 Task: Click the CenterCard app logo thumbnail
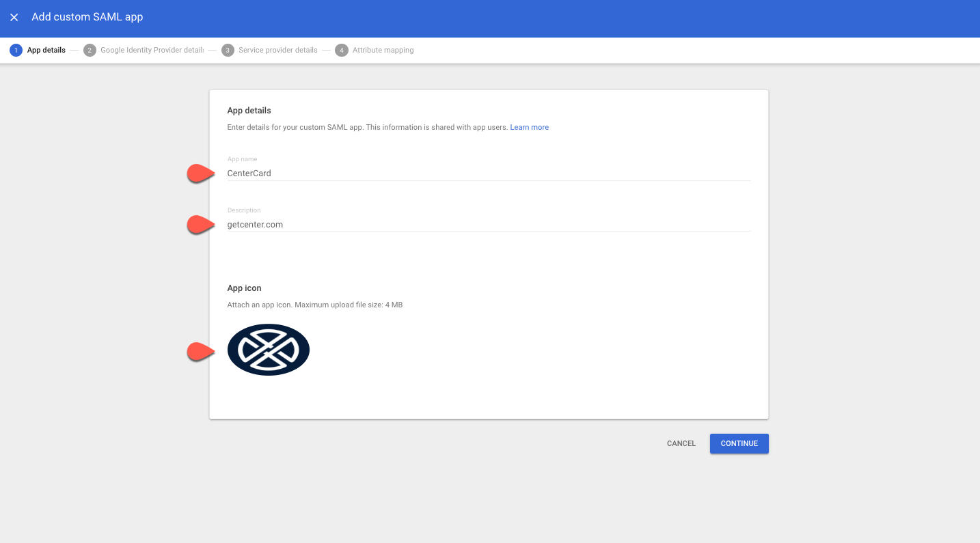268,349
